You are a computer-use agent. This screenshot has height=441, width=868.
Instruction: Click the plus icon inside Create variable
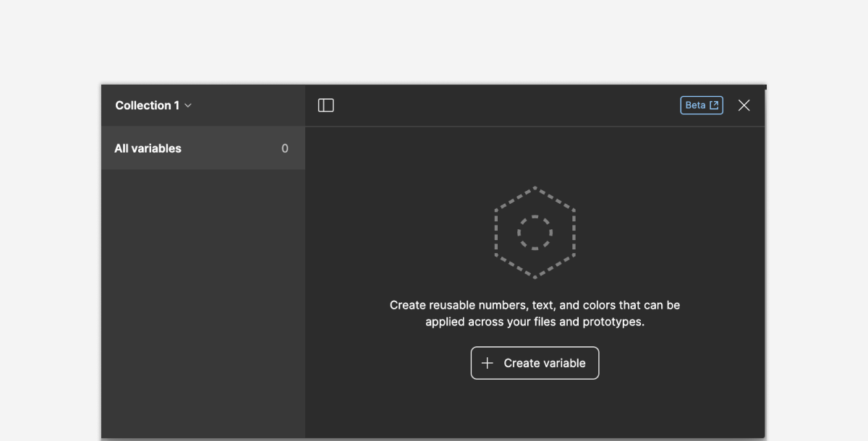click(x=487, y=363)
